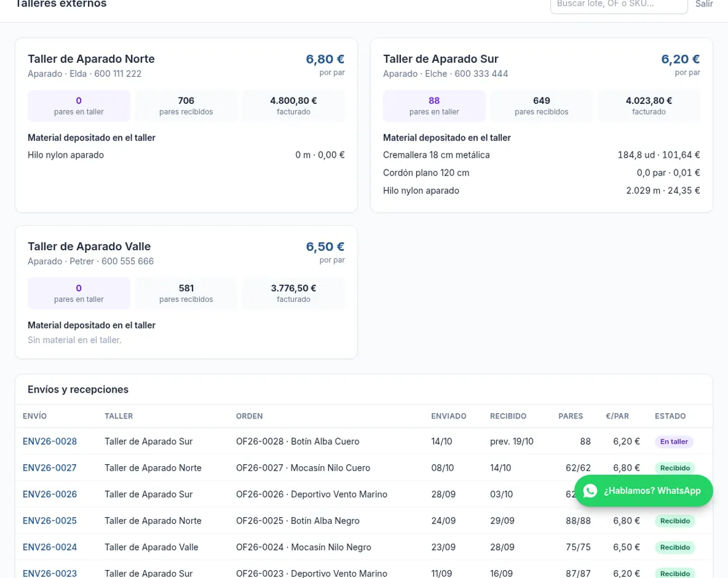Open the ¿Hablamos? WhatsApp chat button
Image resolution: width=728 pixels, height=578 pixels.
tap(643, 491)
